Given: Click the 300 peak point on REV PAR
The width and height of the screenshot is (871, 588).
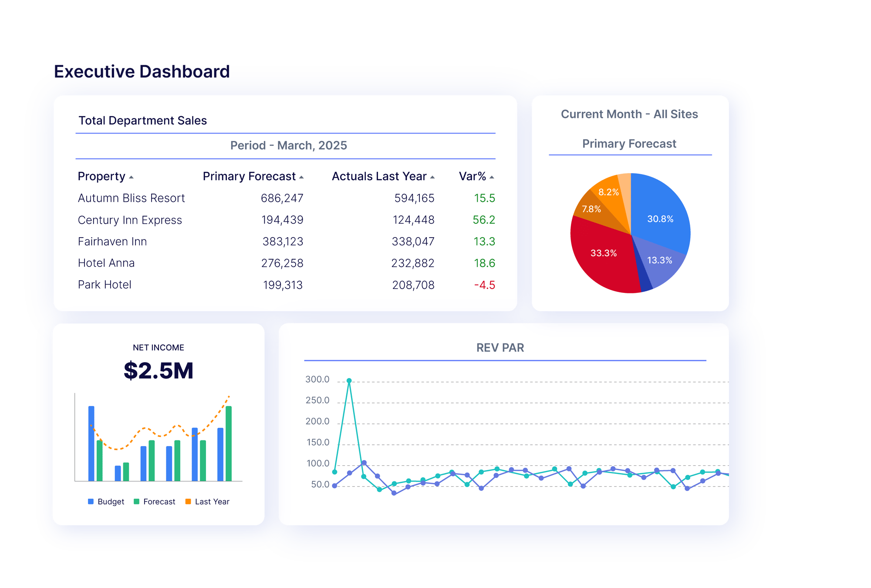Looking at the screenshot, I should pos(349,380).
